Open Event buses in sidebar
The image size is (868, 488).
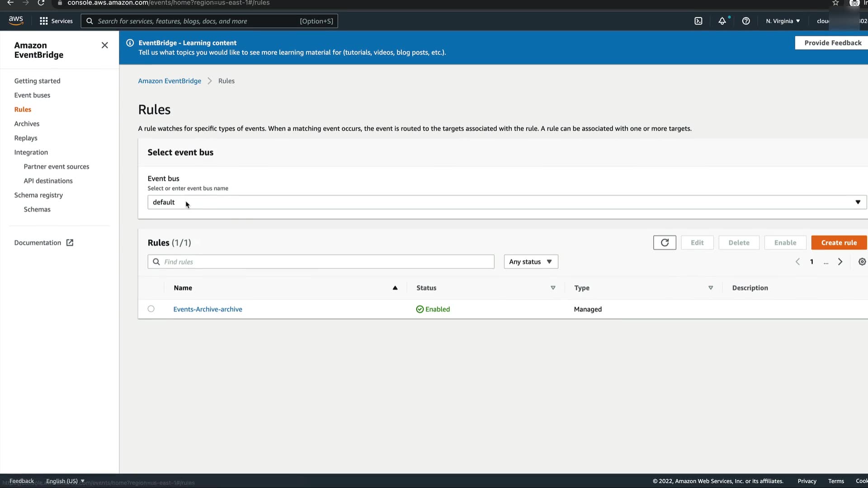[32, 95]
